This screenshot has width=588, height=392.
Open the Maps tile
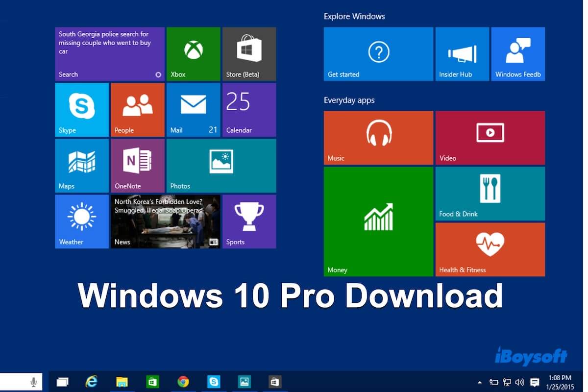81,166
